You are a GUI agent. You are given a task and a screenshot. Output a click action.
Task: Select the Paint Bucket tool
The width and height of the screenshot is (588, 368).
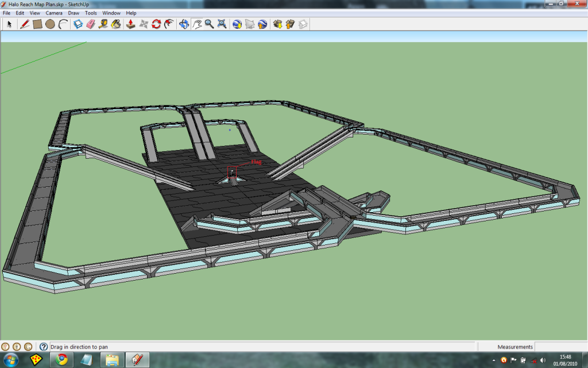(116, 24)
